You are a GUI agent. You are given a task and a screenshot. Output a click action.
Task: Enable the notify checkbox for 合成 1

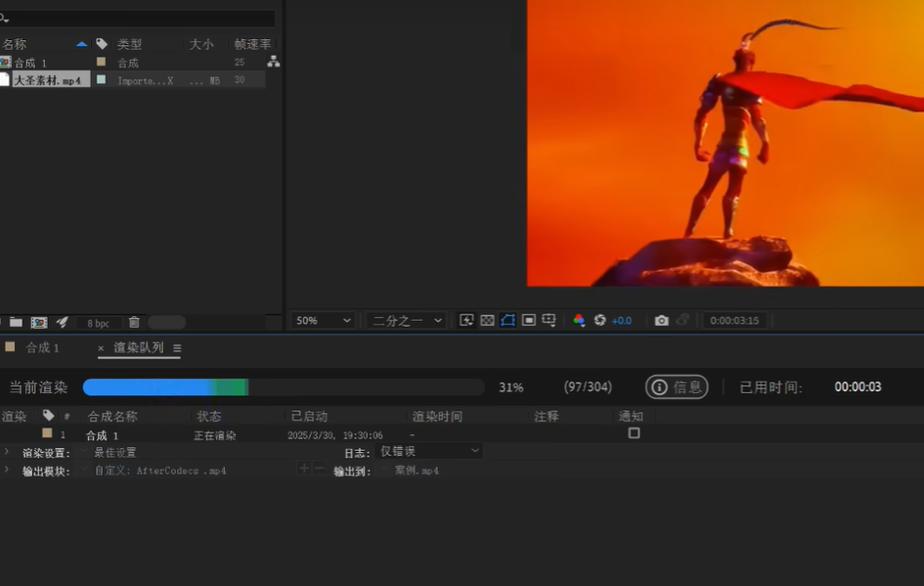tap(634, 432)
